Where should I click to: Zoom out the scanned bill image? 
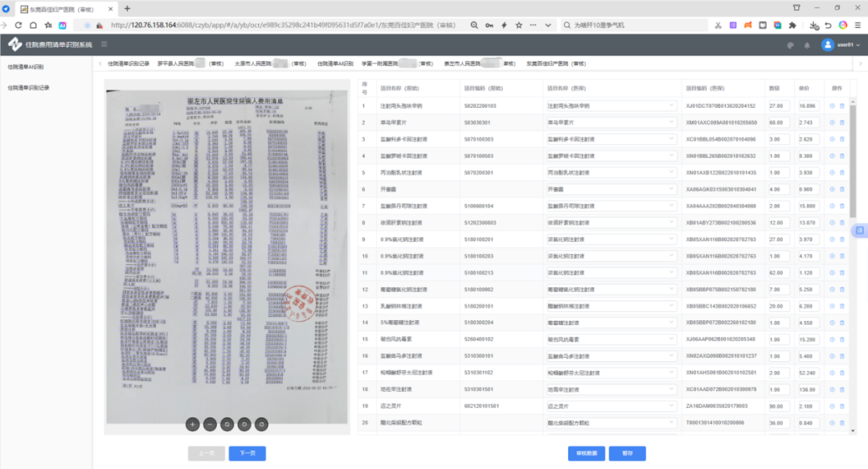(x=210, y=423)
